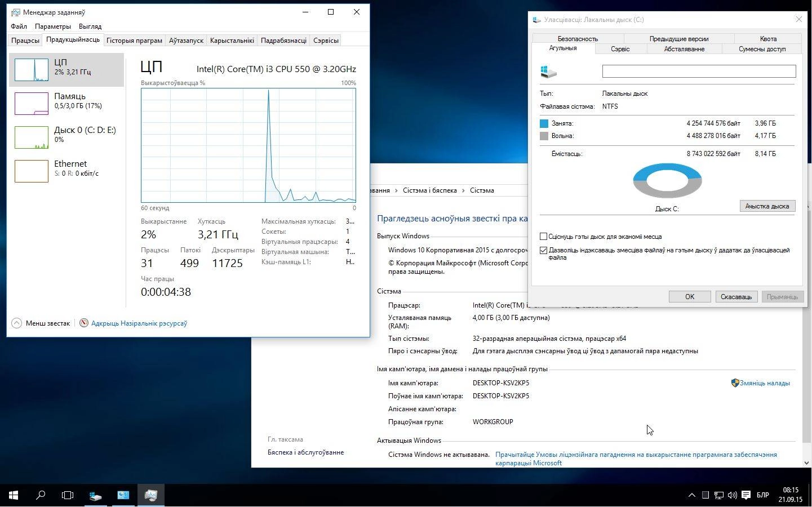
Task: Open the Файл menu in Task Manager
Action: [x=19, y=26]
